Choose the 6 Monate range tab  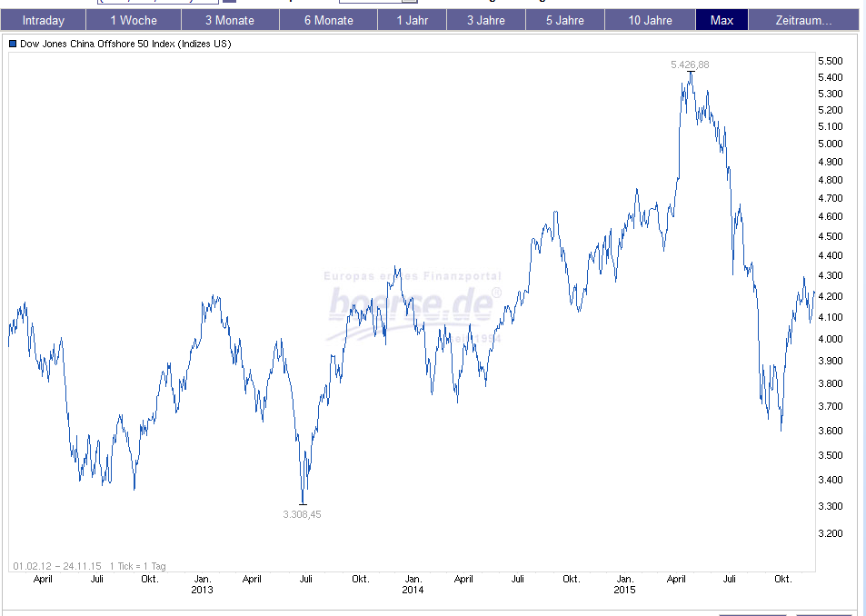tap(329, 20)
